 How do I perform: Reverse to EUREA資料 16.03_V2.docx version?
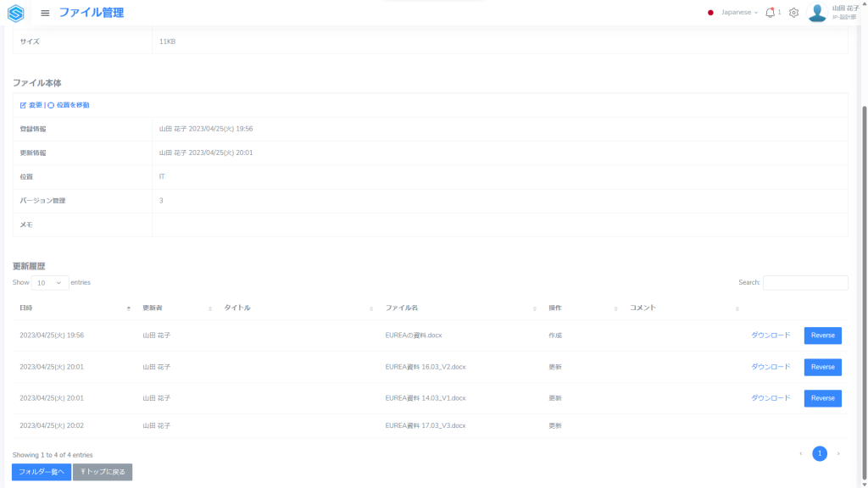point(822,367)
